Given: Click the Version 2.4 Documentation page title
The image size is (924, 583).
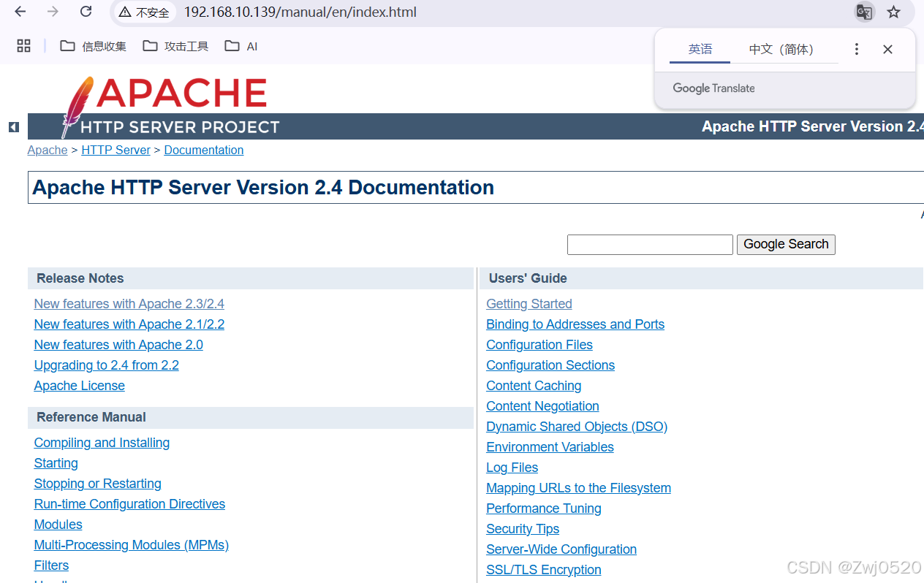Looking at the screenshot, I should pos(263,188).
